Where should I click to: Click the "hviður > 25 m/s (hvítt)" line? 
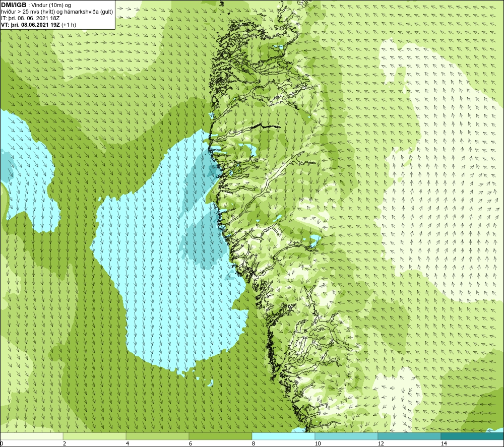point(28,12)
